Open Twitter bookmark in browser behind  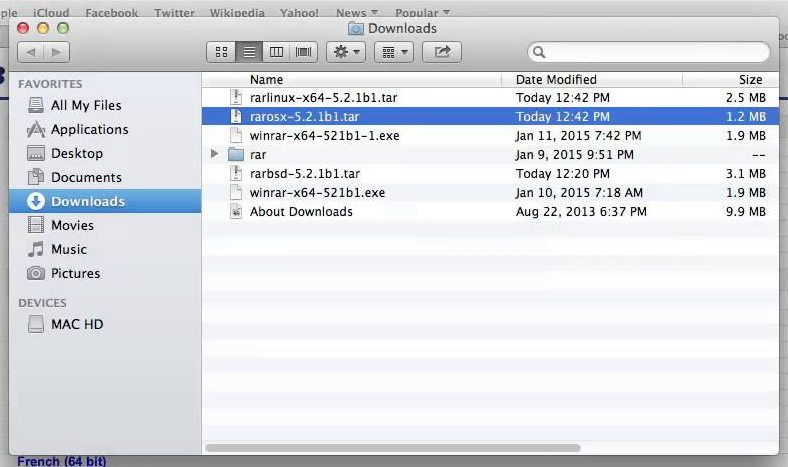click(174, 13)
